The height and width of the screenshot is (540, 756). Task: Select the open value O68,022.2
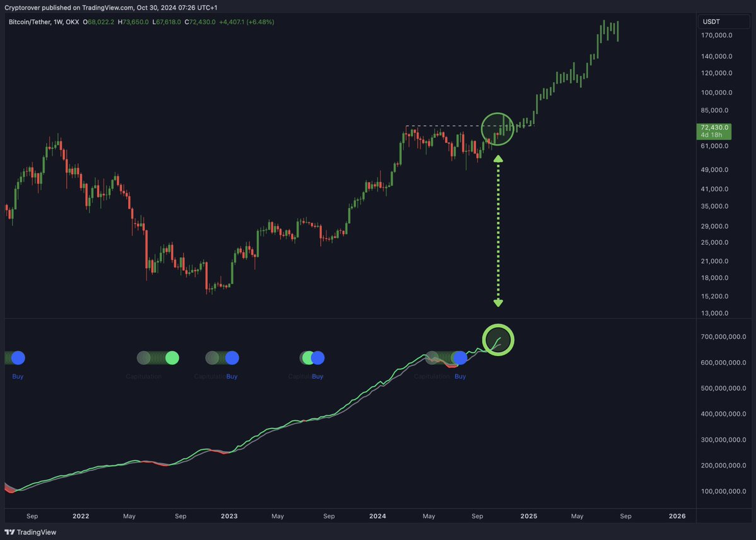[99, 22]
